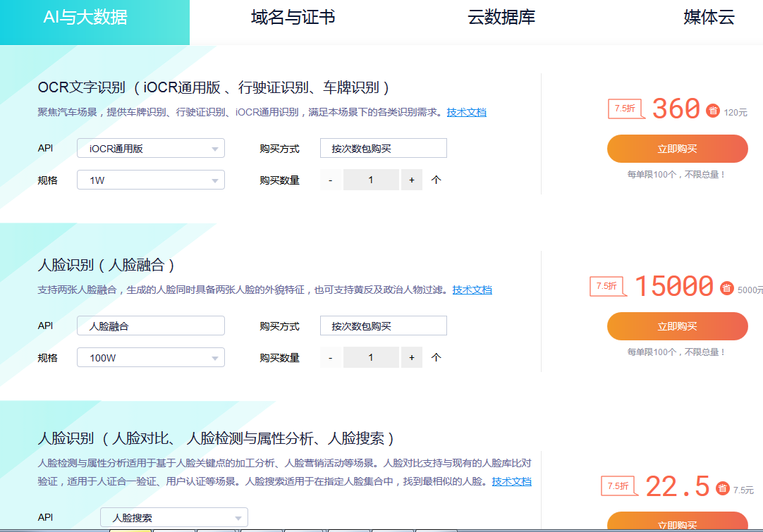
Task: Decrease OCR文字识别 purchase quantity with minus button
Action: [330, 180]
